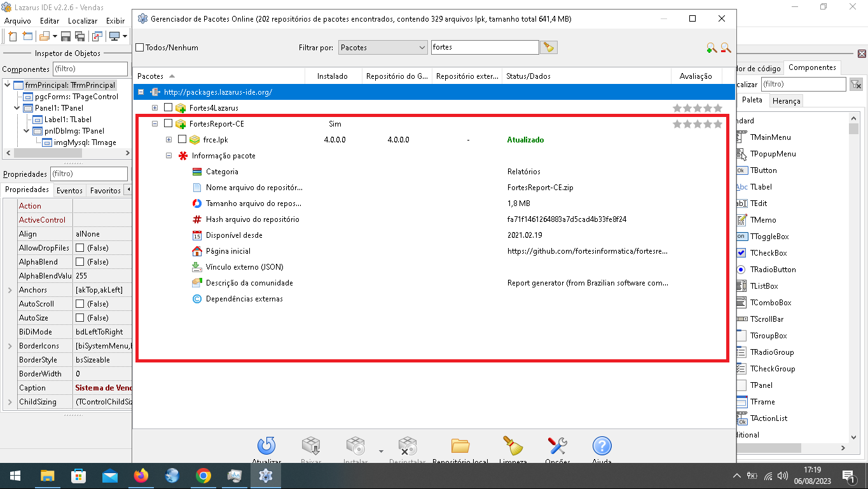Expand the Anchors property
The width and height of the screenshot is (868, 489).
10,290
